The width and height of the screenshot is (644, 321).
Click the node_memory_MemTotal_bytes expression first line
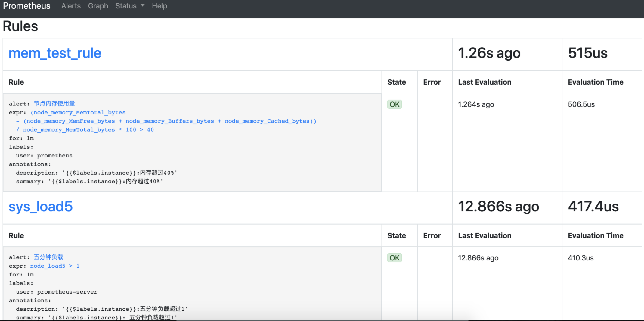pos(78,112)
